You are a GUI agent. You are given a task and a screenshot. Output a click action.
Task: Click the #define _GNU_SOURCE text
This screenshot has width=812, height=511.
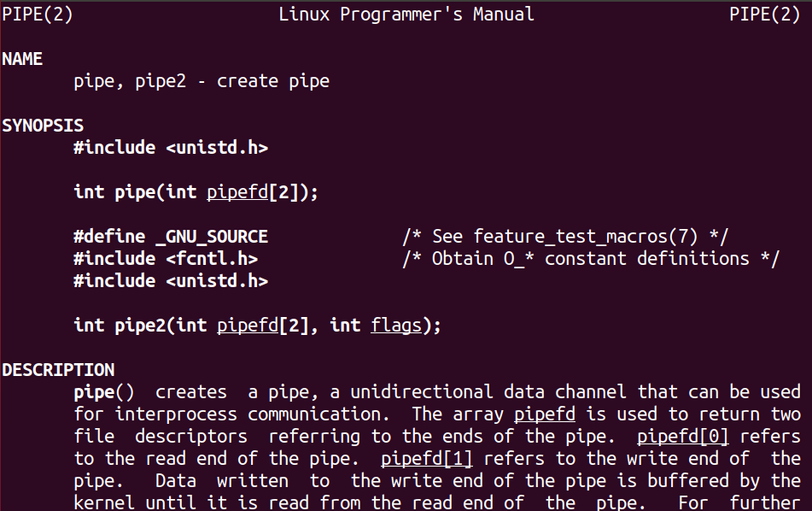(171, 237)
